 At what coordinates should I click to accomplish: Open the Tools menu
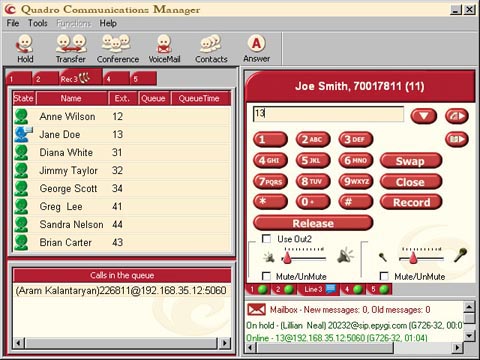[x=38, y=23]
